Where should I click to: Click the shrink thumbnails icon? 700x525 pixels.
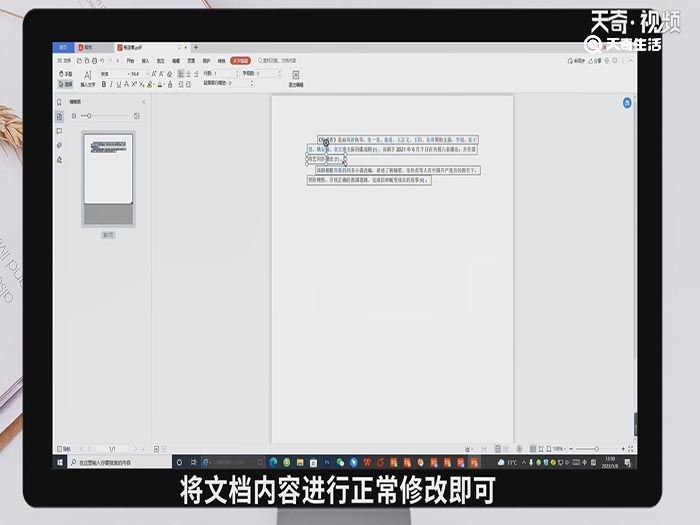click(74, 116)
